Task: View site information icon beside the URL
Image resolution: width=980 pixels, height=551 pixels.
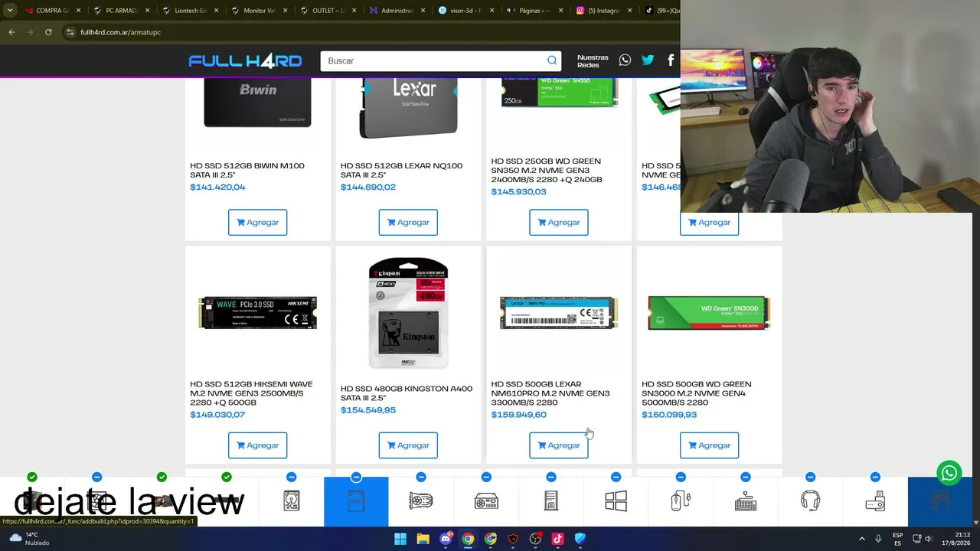Action: [70, 32]
